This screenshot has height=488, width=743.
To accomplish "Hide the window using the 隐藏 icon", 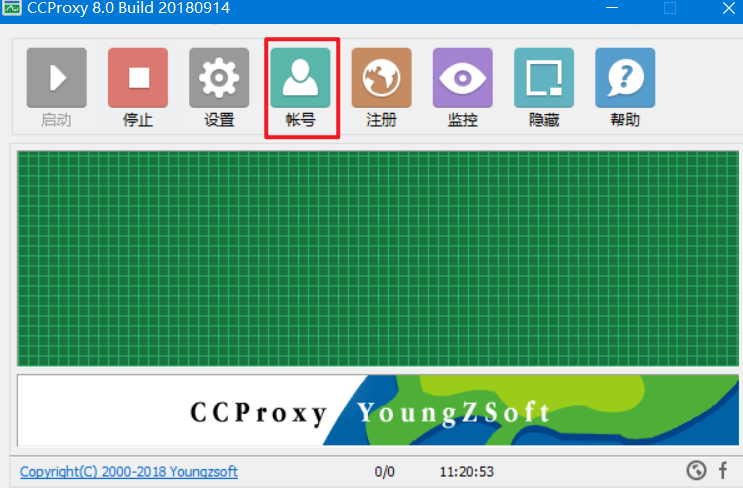I will pyautogui.click(x=544, y=78).
